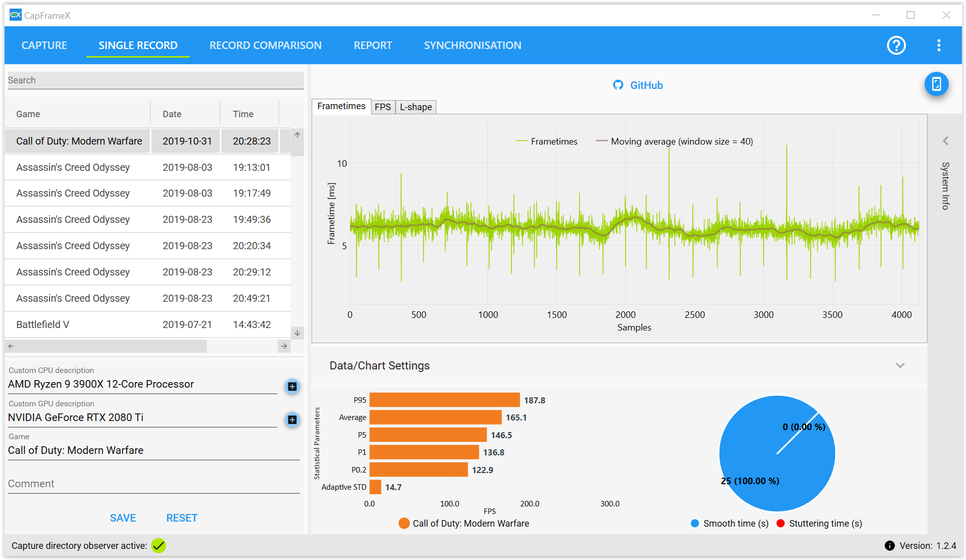Screen dimensions: 966x560
Task: Select Assassin's Creed Odyssey record at 20:49:21
Action: (148, 298)
